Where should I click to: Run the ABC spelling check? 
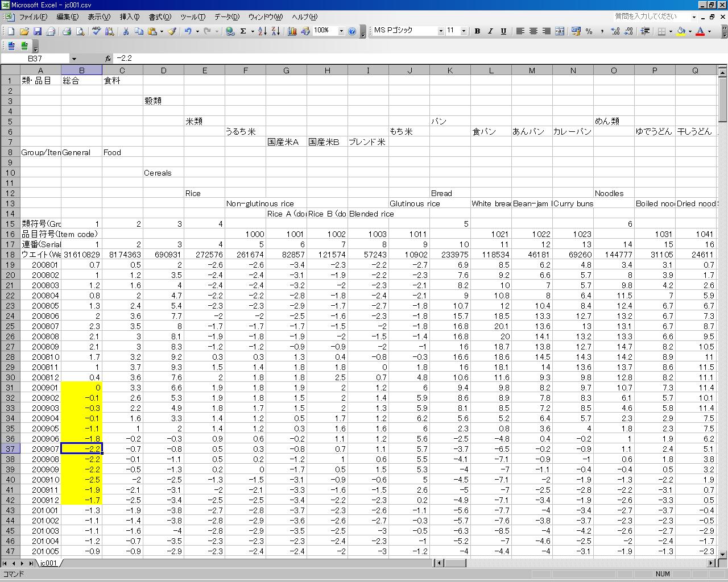click(96, 31)
